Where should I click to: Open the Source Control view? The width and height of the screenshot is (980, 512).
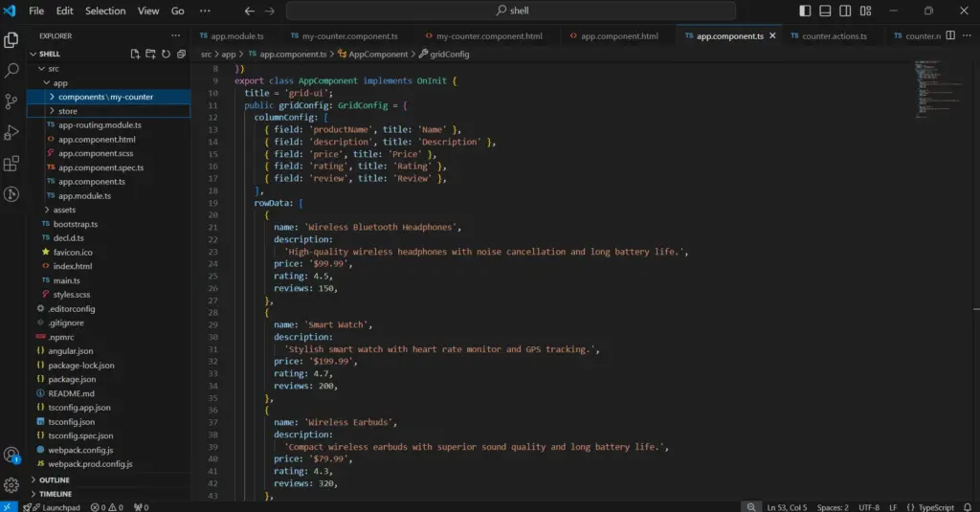click(11, 101)
